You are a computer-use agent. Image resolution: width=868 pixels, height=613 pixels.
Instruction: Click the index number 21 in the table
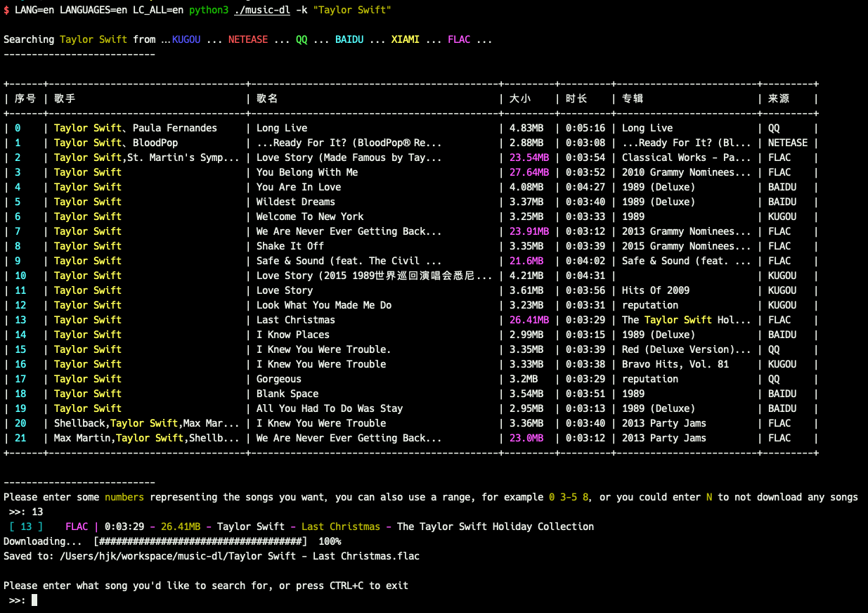(x=20, y=438)
